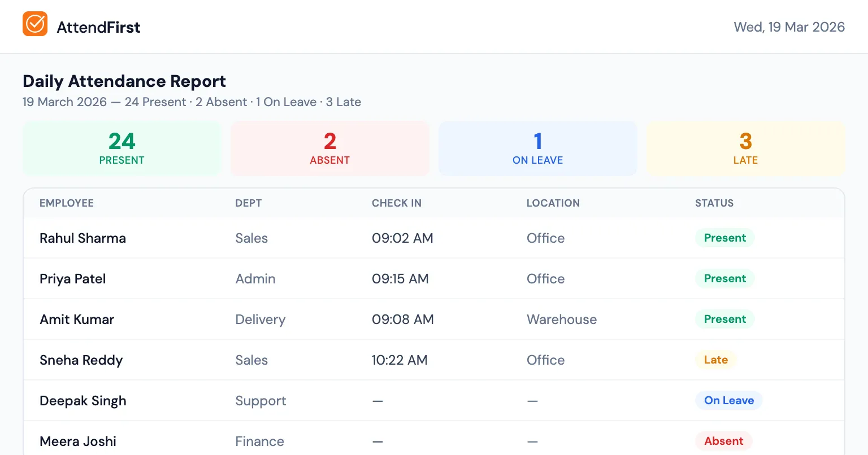The image size is (868, 455).
Task: Select Sneha Reddy's 10:22 AM check-in time
Action: pyautogui.click(x=400, y=360)
